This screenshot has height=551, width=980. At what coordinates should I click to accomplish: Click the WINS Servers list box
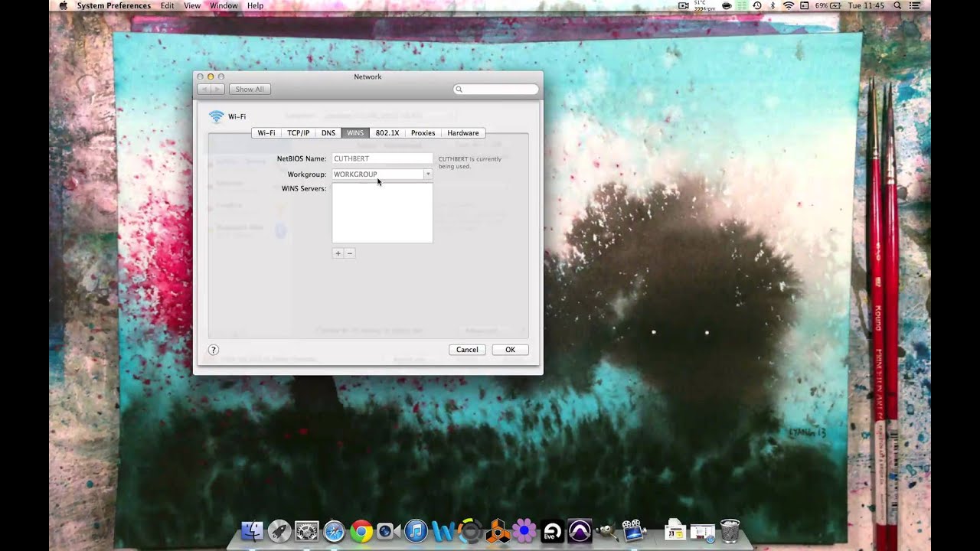pyautogui.click(x=382, y=213)
